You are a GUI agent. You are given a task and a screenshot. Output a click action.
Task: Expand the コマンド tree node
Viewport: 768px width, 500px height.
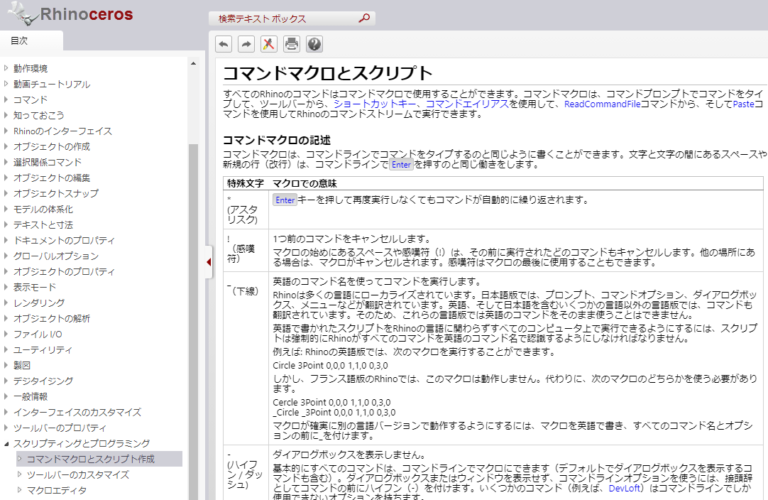6,99
